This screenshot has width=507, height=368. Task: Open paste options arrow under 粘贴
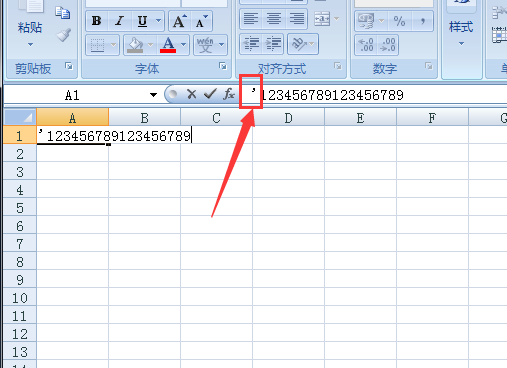click(x=30, y=44)
